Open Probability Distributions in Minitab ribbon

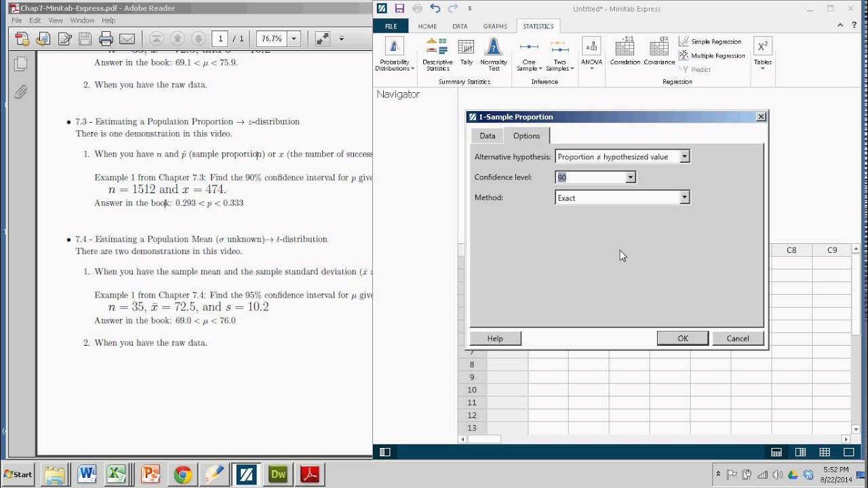[394, 55]
